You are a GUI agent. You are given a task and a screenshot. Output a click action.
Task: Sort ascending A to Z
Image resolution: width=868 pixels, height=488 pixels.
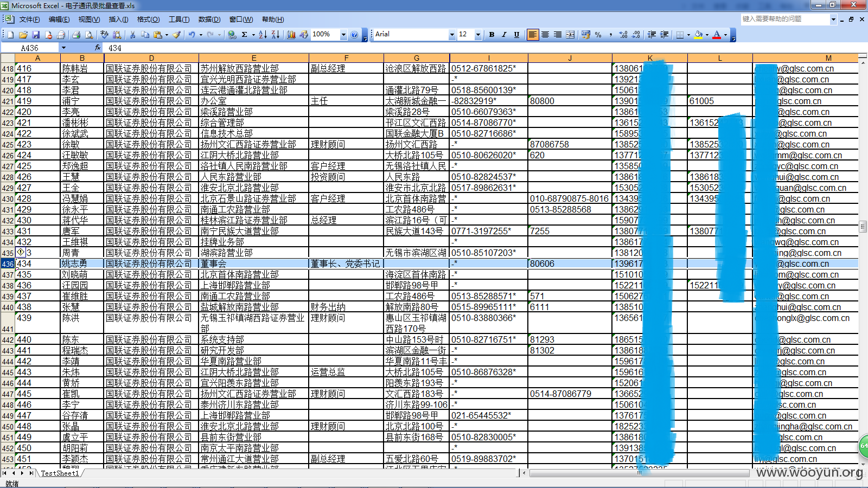click(x=263, y=35)
